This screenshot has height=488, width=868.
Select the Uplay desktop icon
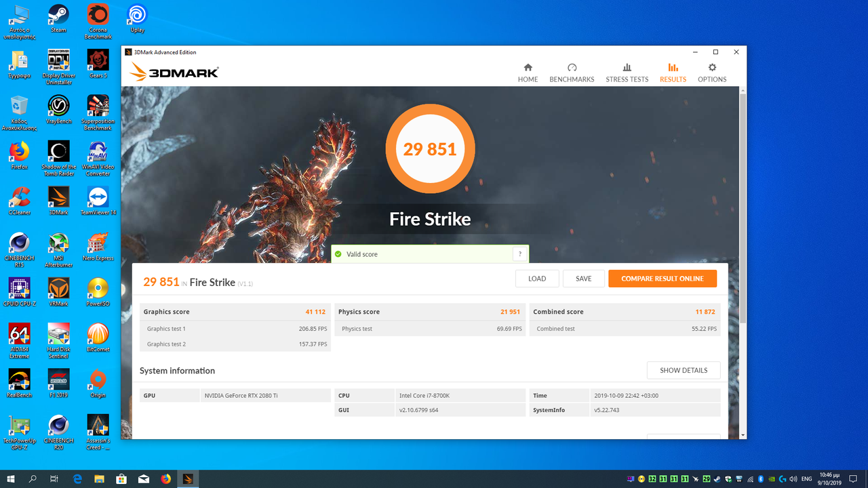[x=137, y=18]
